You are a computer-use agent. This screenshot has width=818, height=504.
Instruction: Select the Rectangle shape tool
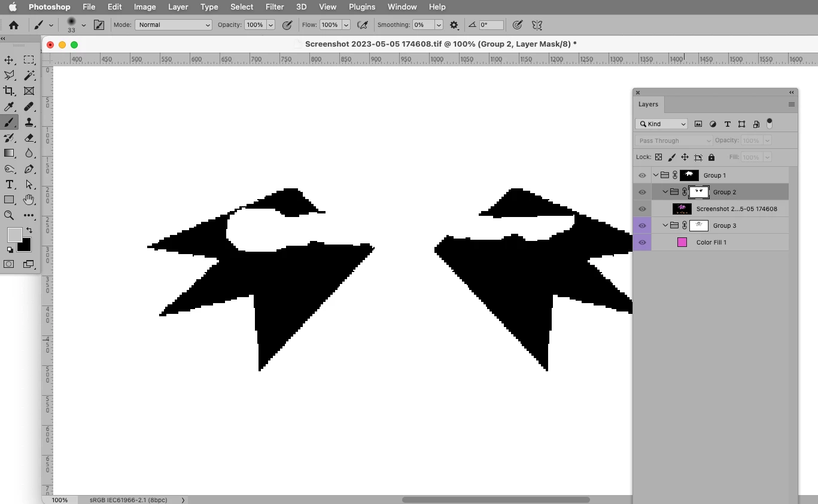pos(10,200)
